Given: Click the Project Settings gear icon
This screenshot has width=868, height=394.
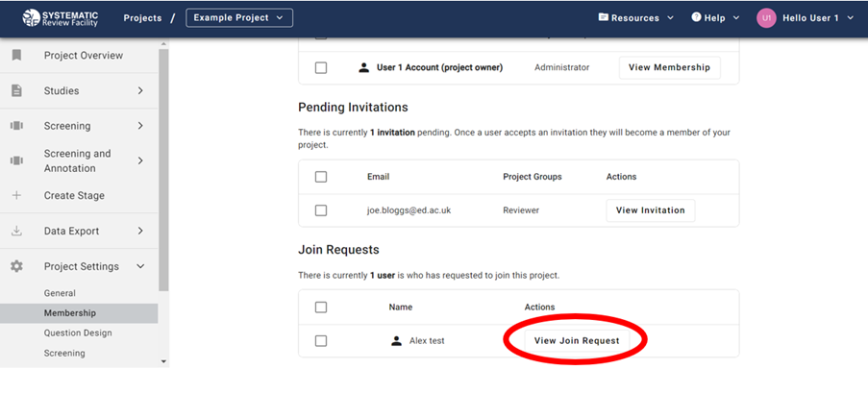Looking at the screenshot, I should point(16,267).
